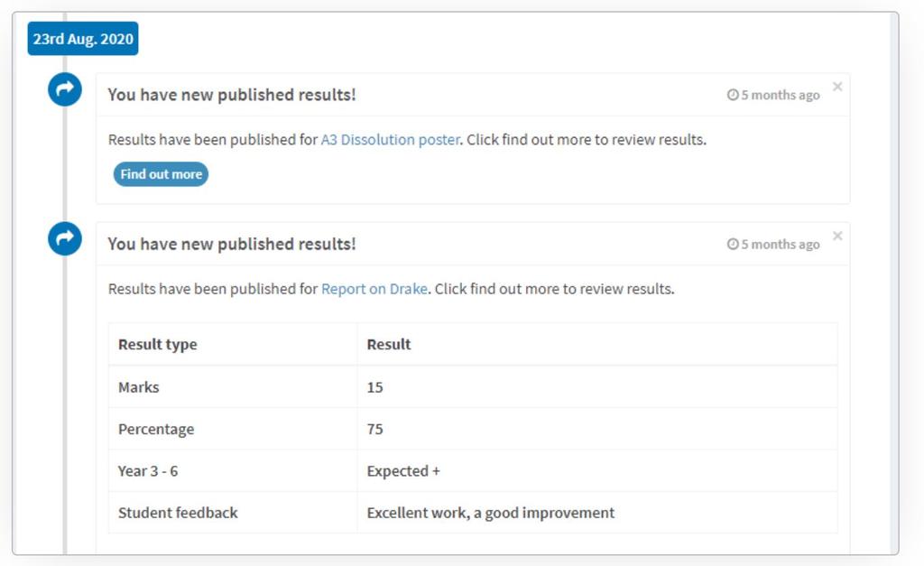Click the Expected + result cell
The image size is (924, 566).
[403, 471]
